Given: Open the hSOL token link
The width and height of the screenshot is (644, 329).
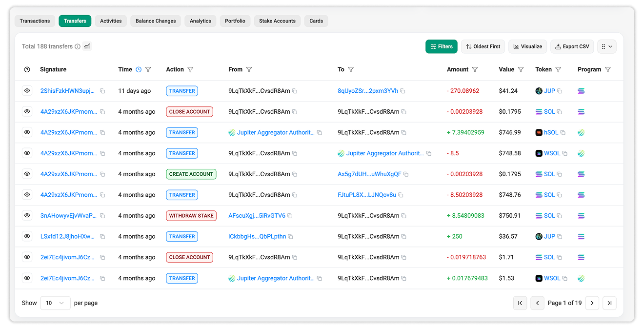Looking at the screenshot, I should pos(551,132).
